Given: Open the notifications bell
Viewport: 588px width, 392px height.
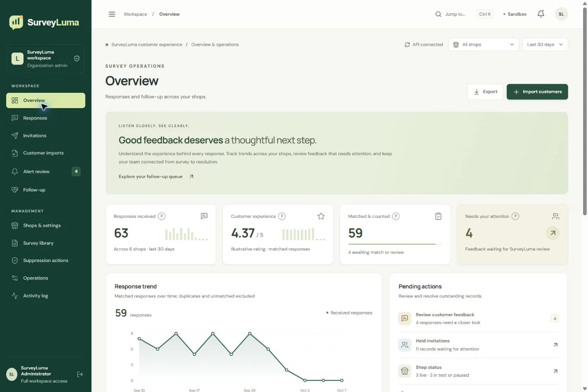Looking at the screenshot, I should pyautogui.click(x=541, y=14).
